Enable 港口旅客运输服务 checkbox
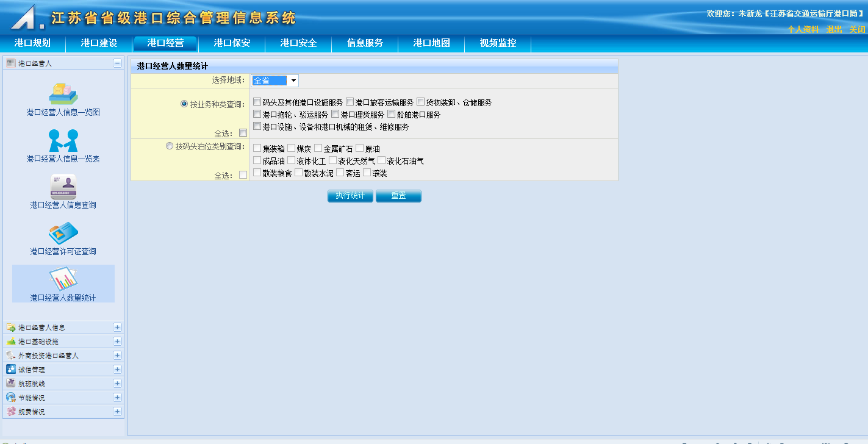The height and width of the screenshot is (444, 868). point(350,102)
